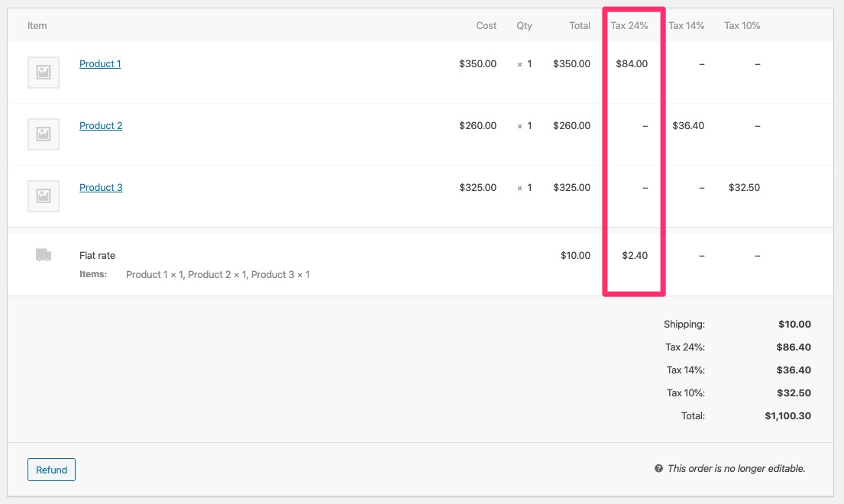This screenshot has height=504, width=844.
Task: Click the Product 3 placeholder image icon
Action: click(x=43, y=195)
